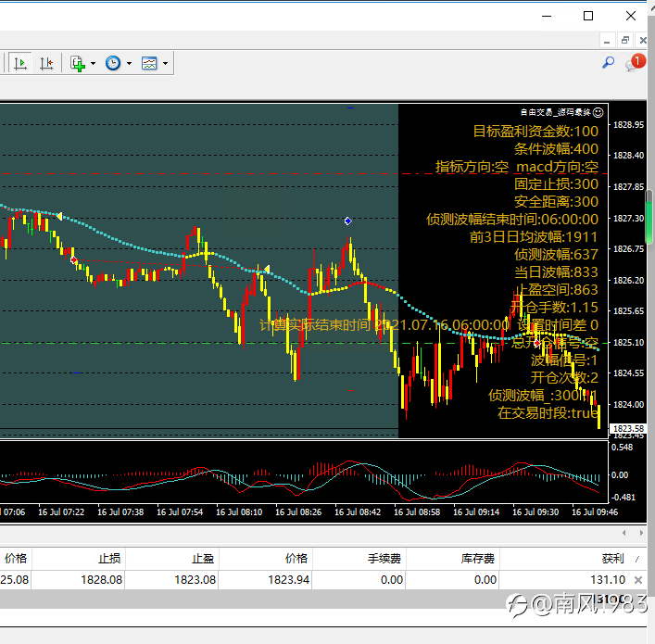
Task: Click blue arrow trade marker above candles
Action: (348, 221)
